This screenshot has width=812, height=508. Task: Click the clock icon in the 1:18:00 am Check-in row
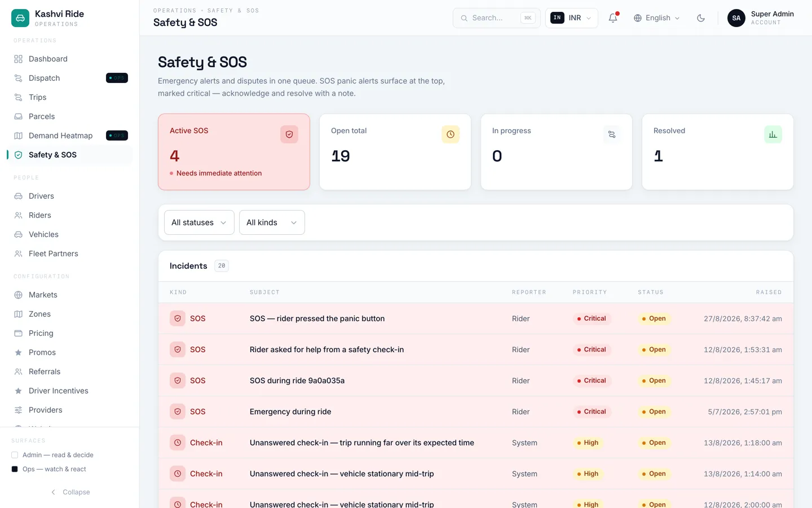click(x=178, y=443)
